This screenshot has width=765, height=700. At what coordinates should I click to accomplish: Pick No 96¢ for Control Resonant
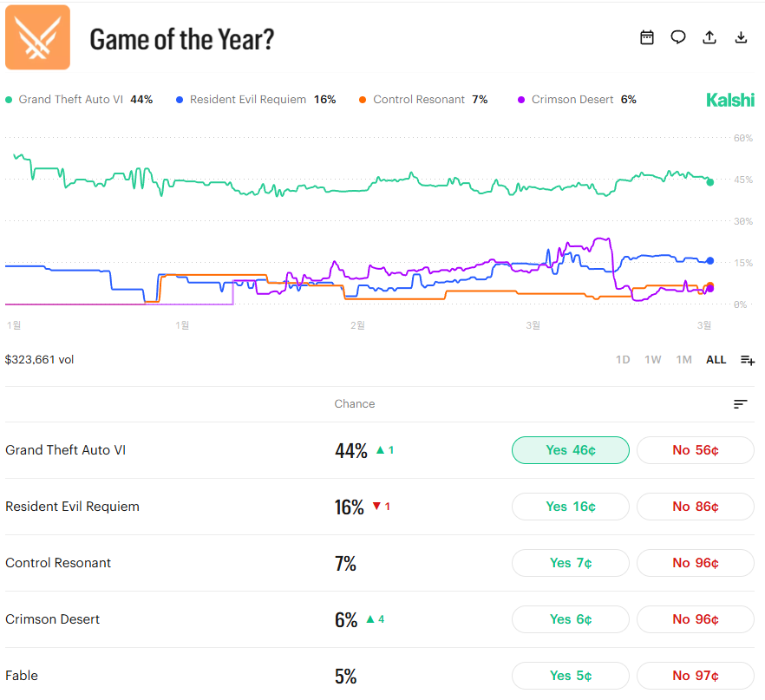pos(695,563)
